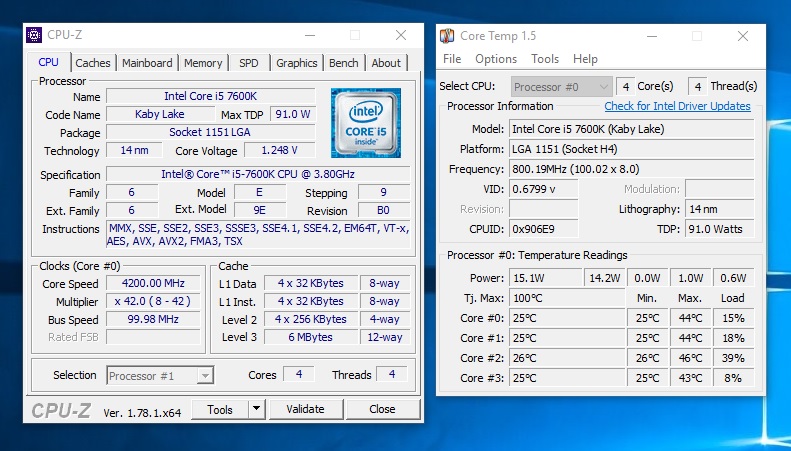Open the Bench tab in CPU-Z
791x451 pixels.
344,63
